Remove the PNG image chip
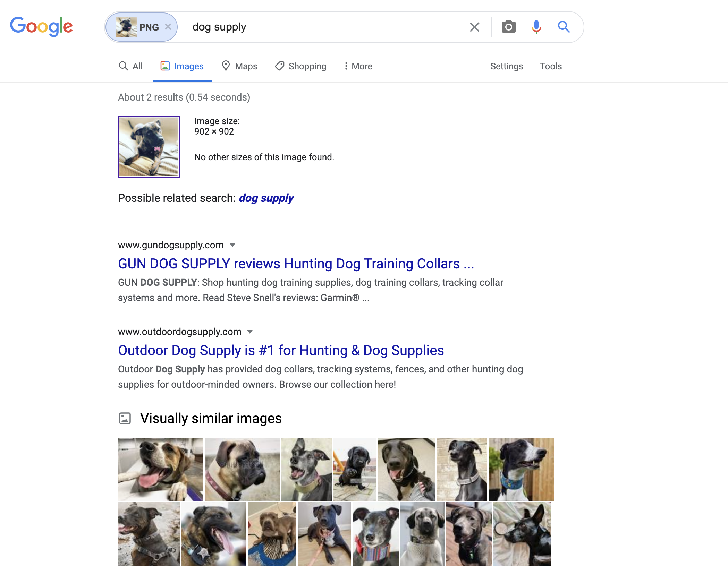Viewport: 728px width, 566px height. click(x=168, y=27)
